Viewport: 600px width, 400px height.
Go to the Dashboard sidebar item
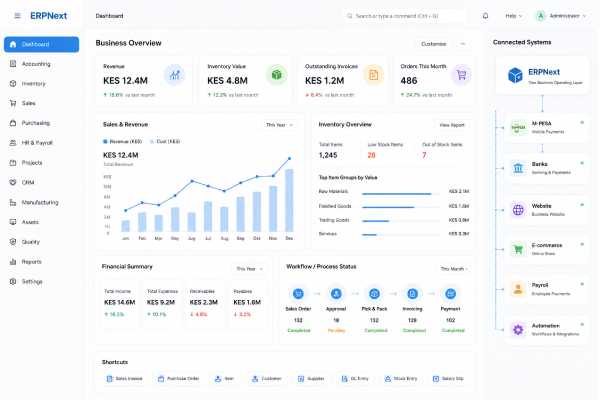41,44
